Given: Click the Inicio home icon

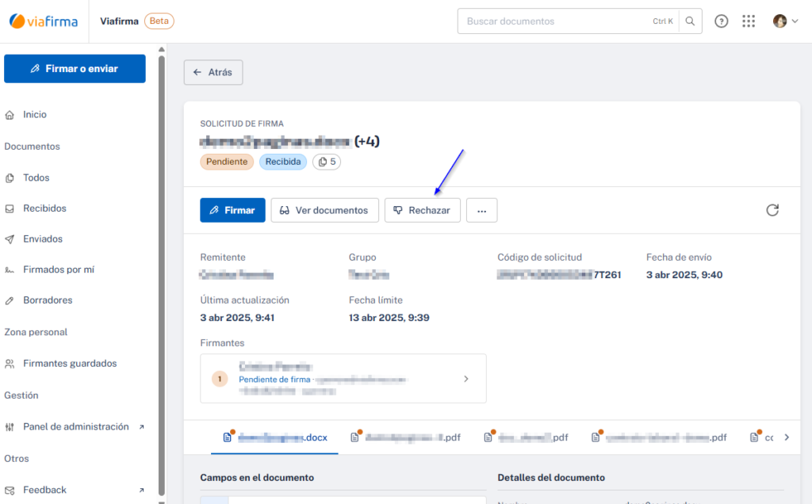Looking at the screenshot, I should [10, 116].
